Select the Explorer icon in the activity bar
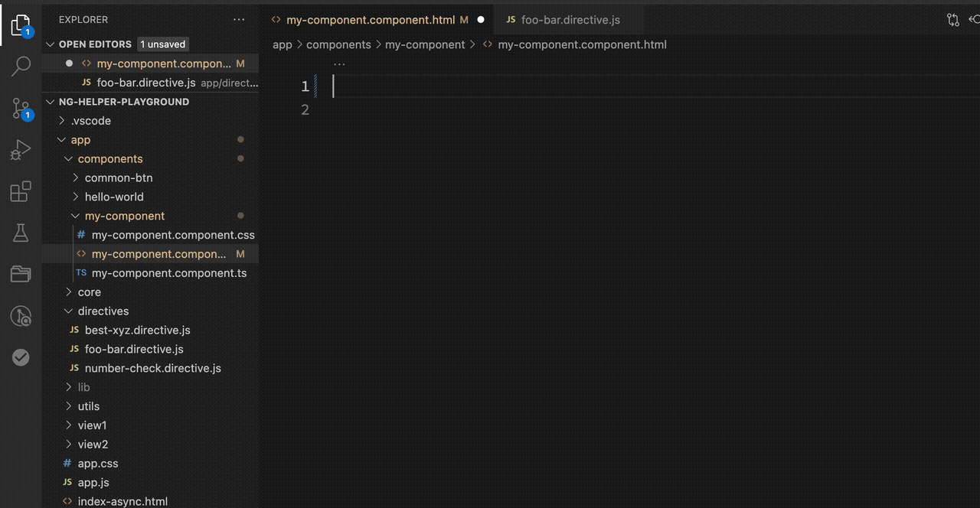The image size is (980, 508). [x=21, y=24]
